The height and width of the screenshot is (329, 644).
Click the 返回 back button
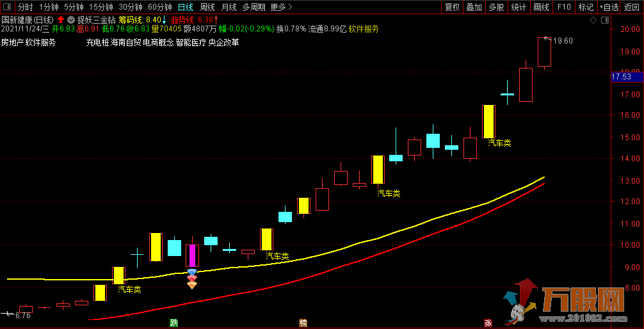pyautogui.click(x=632, y=7)
